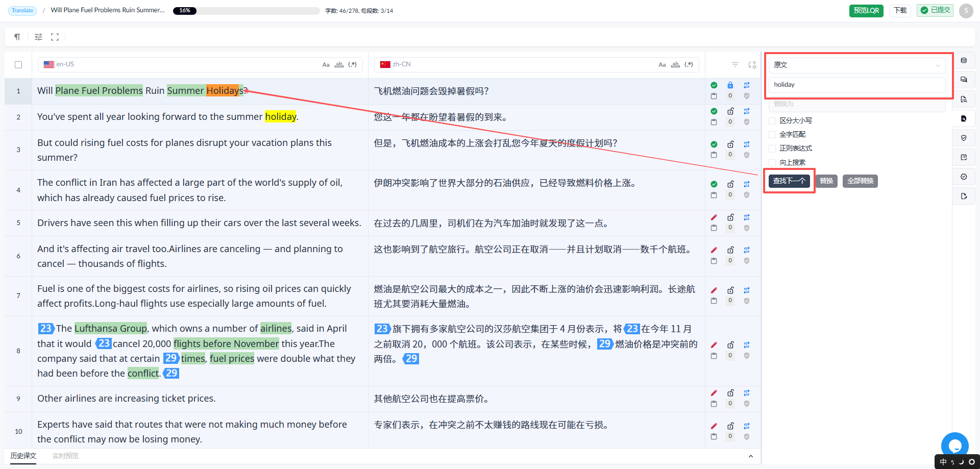Open the shield check QA sidebar icon
The height and width of the screenshot is (469, 980).
coord(964,138)
